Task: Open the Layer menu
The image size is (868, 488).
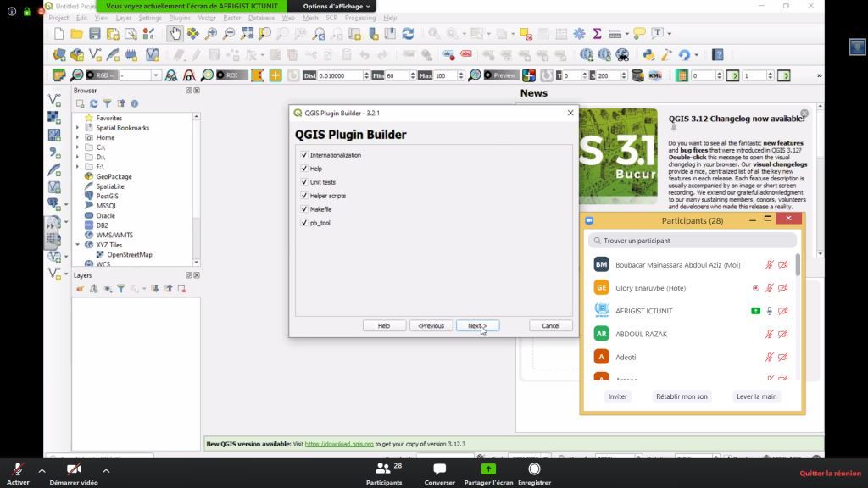Action: (x=124, y=18)
